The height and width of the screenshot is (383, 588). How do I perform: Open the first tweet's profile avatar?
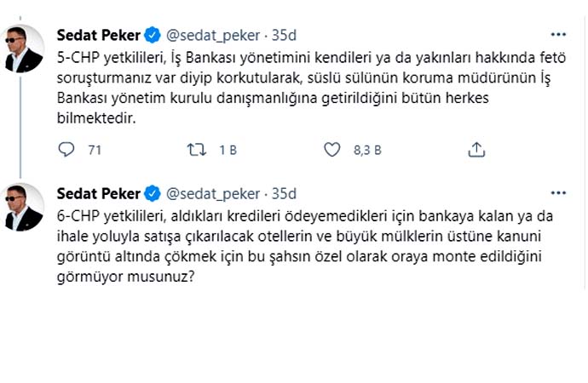click(24, 48)
